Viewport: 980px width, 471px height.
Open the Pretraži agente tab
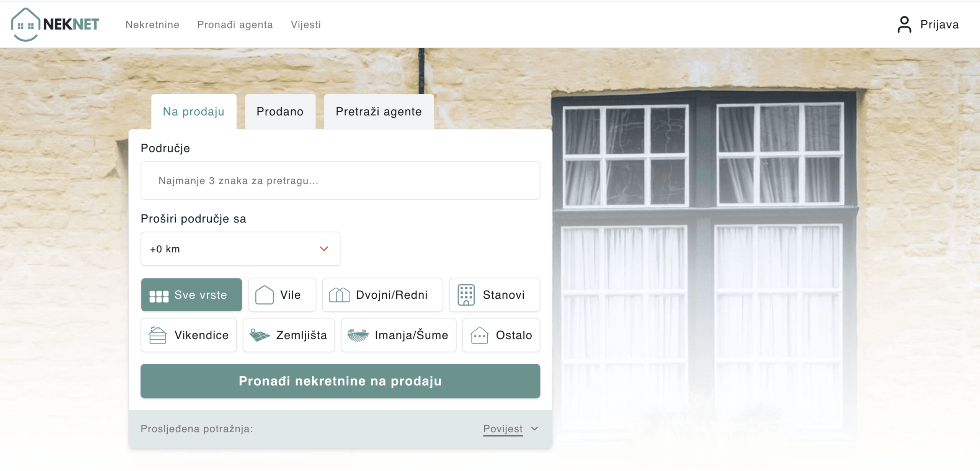click(378, 111)
